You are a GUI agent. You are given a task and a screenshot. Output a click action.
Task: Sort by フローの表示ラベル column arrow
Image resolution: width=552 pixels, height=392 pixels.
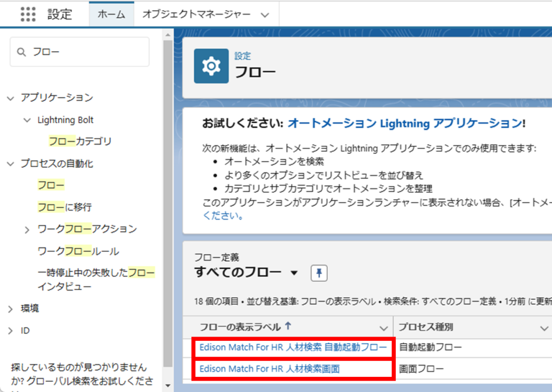[x=287, y=326]
